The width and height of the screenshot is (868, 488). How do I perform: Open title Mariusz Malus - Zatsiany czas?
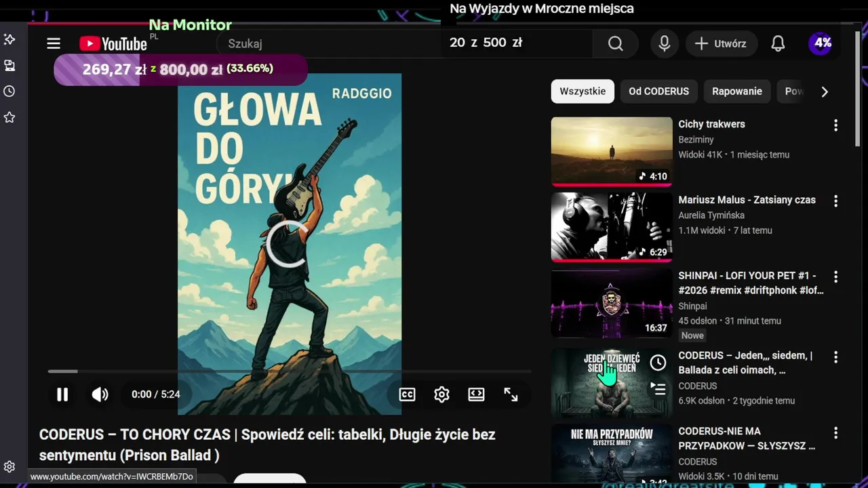(x=747, y=200)
